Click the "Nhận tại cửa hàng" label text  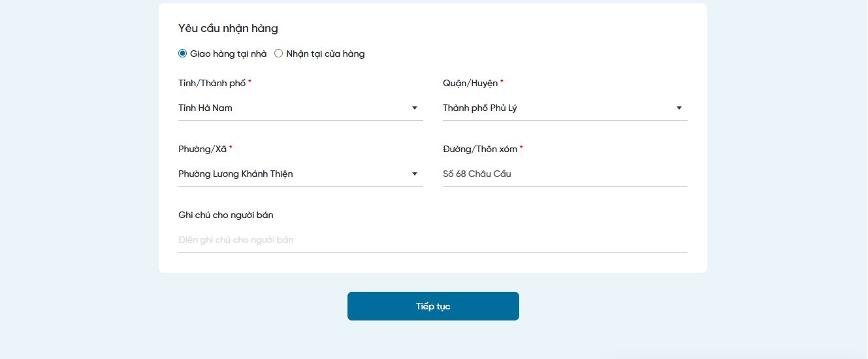click(x=325, y=54)
